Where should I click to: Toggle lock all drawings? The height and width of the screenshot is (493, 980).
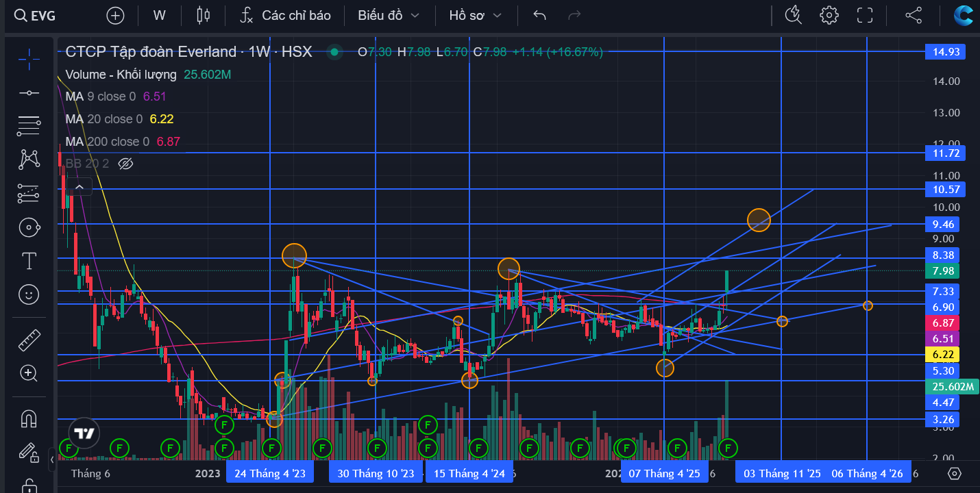click(29, 485)
